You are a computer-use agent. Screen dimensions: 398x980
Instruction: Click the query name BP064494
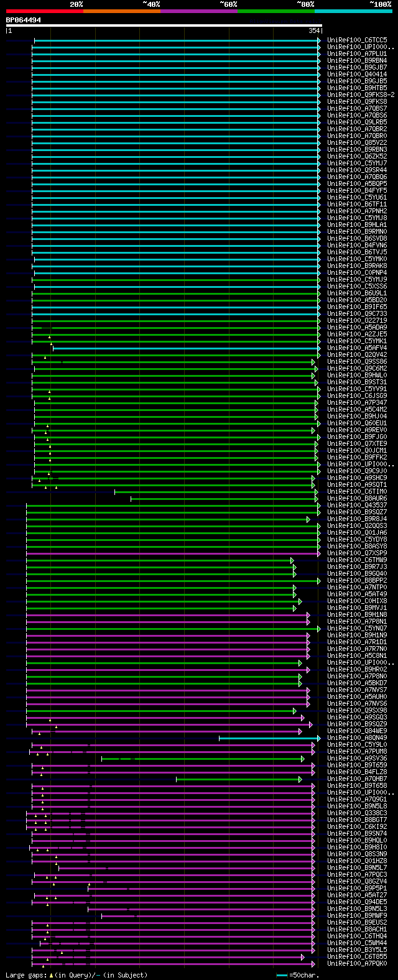pyautogui.click(x=24, y=20)
